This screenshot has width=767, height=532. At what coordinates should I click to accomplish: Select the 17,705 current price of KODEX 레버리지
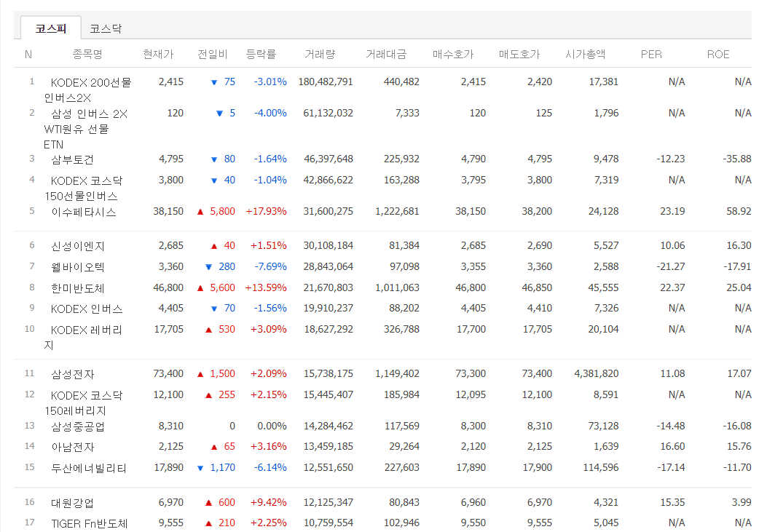[x=169, y=329]
